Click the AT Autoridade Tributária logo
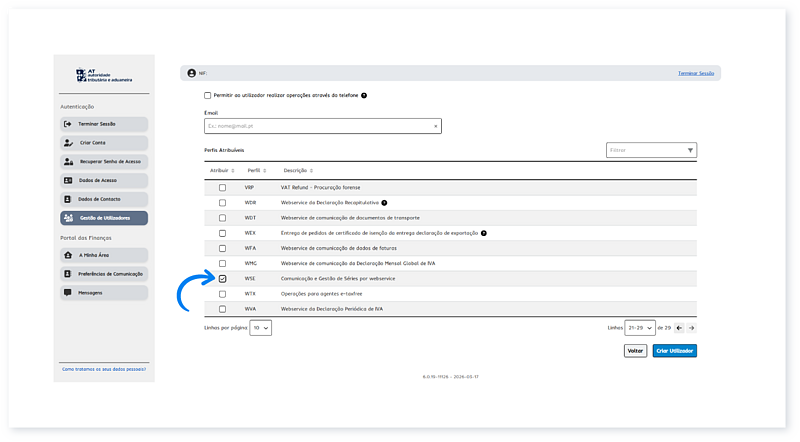 104,76
